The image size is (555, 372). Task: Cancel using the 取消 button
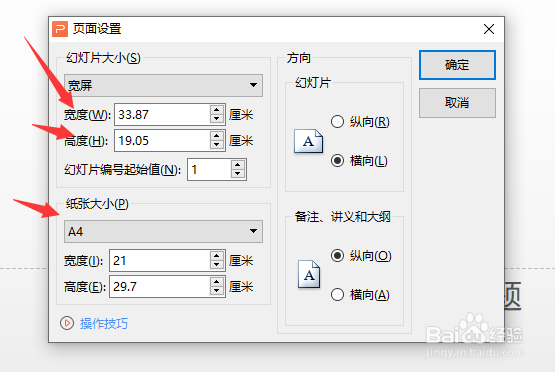coord(457,103)
